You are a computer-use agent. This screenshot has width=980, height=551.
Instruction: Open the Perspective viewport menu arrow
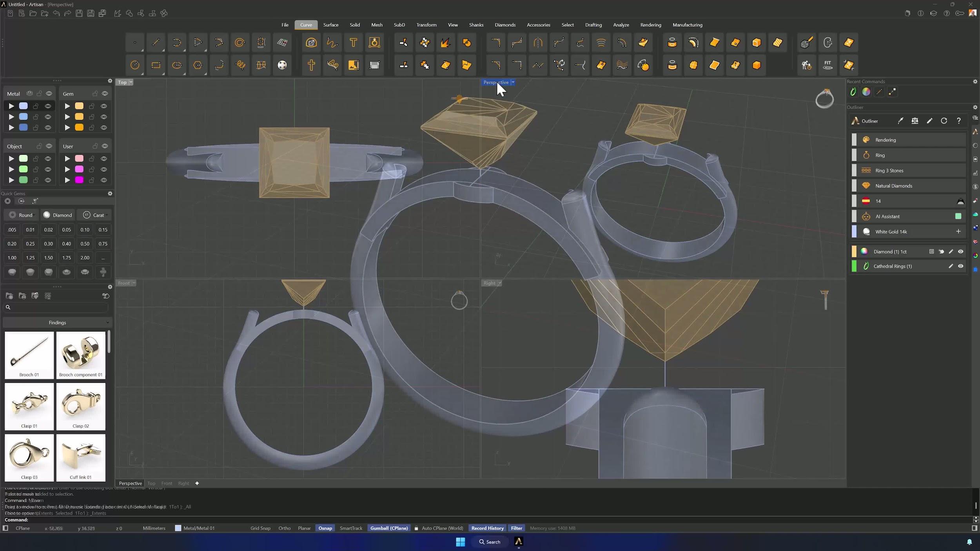click(513, 82)
